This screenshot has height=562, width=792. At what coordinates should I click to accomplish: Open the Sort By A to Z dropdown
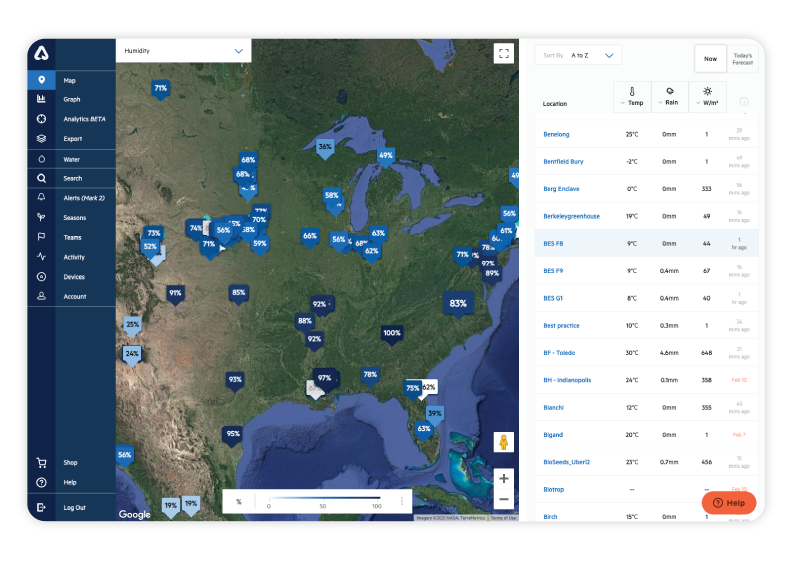[x=578, y=56]
